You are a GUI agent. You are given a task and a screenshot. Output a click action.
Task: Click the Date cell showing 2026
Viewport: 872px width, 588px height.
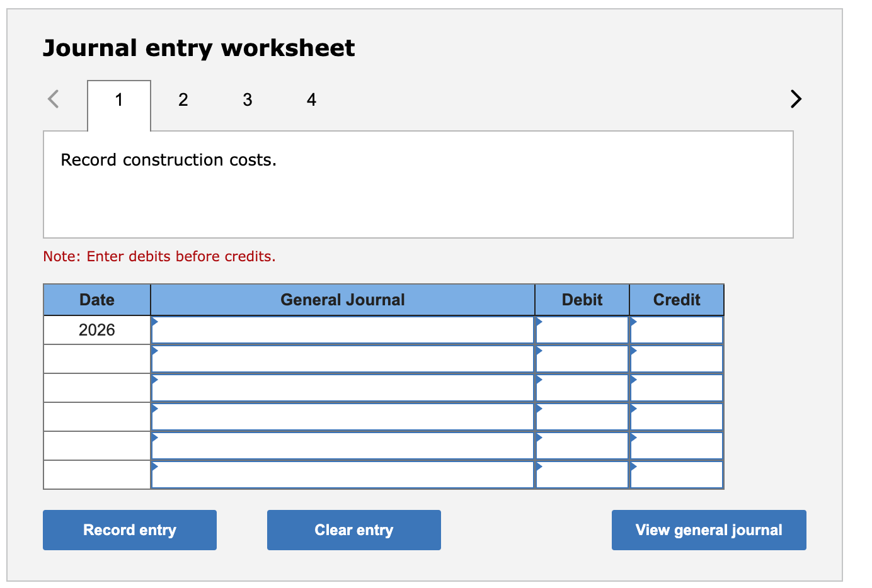tap(96, 329)
